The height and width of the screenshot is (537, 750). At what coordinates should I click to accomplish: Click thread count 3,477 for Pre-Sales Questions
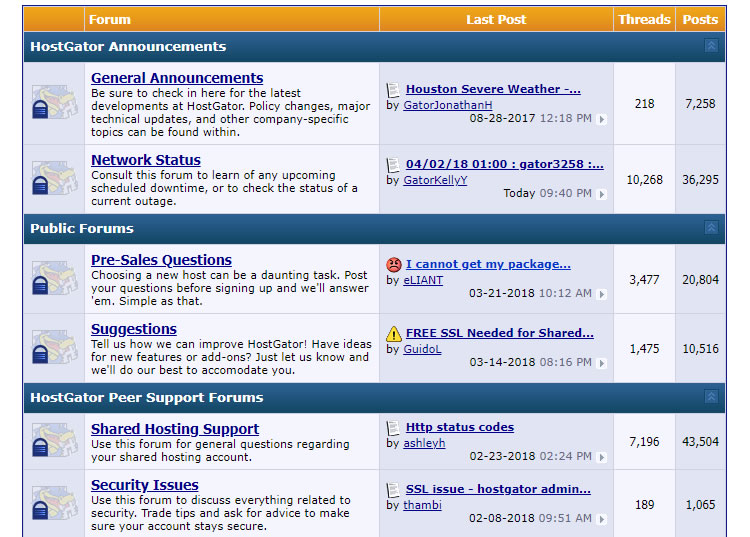coord(644,280)
